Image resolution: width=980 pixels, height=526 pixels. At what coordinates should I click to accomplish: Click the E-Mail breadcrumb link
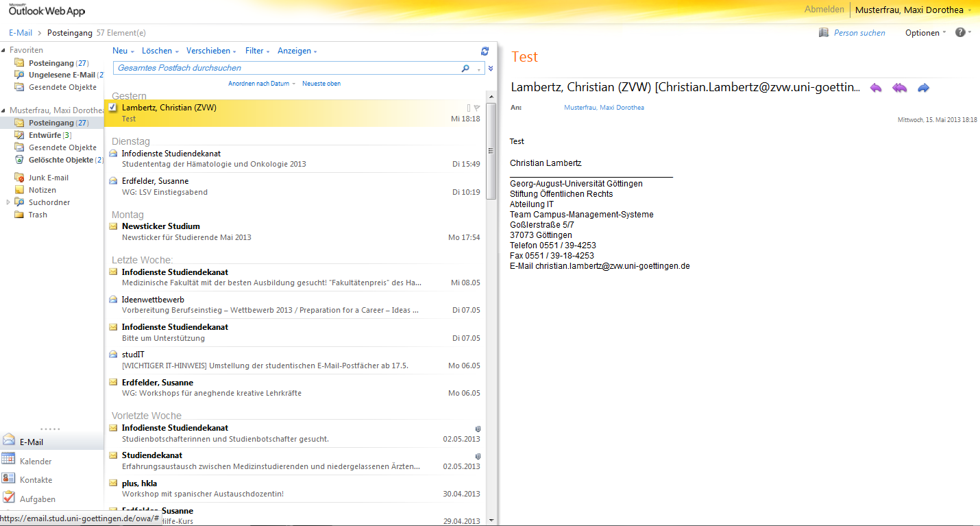tap(21, 33)
